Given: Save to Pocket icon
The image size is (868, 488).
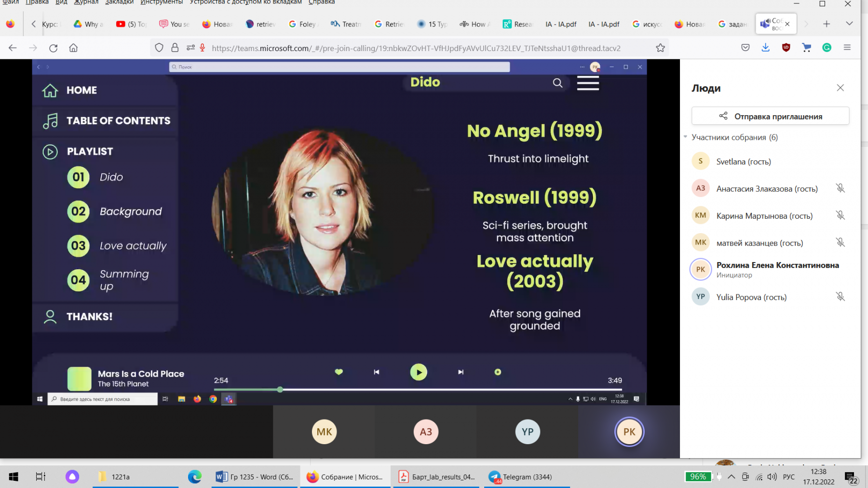Looking at the screenshot, I should click(746, 47).
